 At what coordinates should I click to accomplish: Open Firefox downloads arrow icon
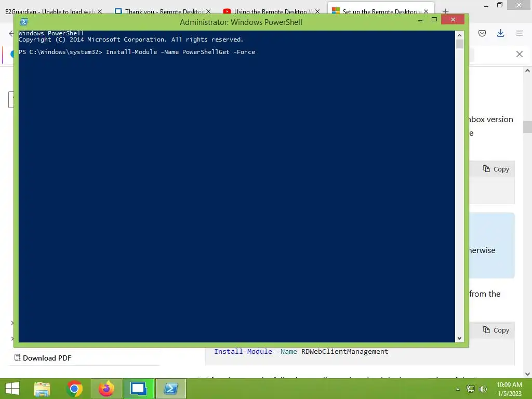tap(500, 33)
